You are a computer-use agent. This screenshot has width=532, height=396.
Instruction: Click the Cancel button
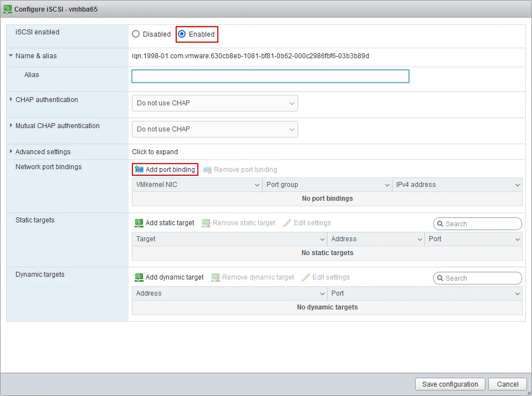click(507, 384)
